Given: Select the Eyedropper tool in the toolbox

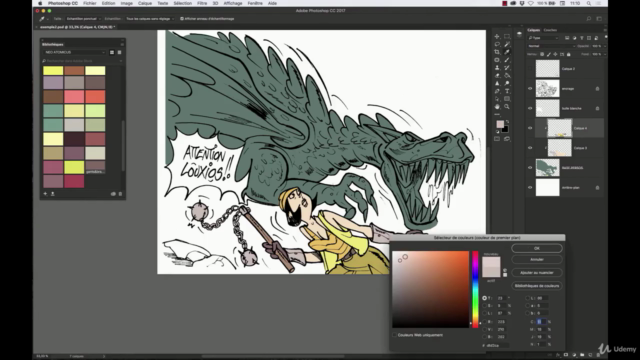Looking at the screenshot, I should (507, 52).
